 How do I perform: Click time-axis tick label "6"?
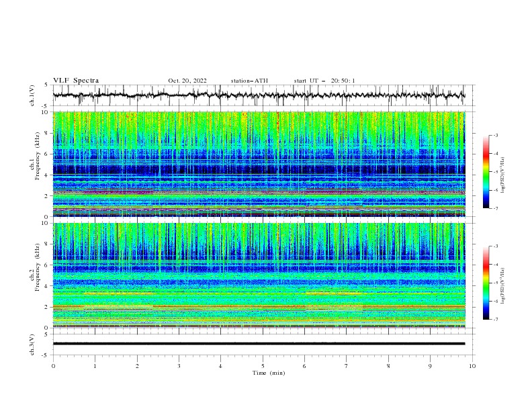(304, 366)
